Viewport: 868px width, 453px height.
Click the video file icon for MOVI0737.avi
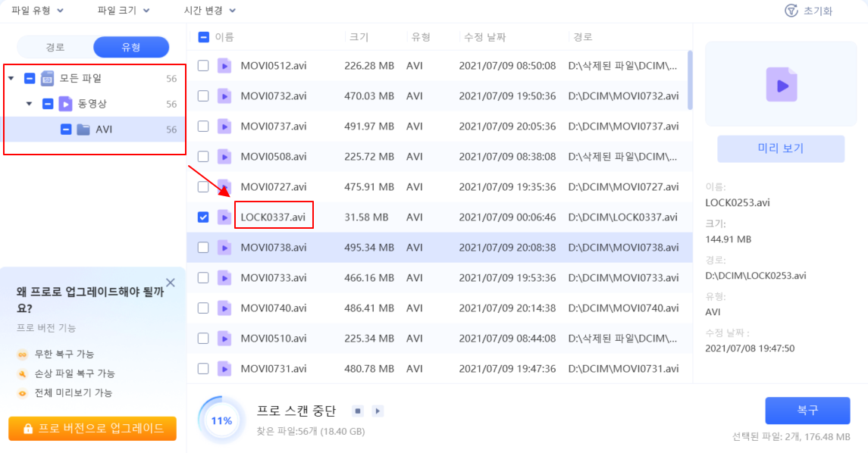click(224, 127)
